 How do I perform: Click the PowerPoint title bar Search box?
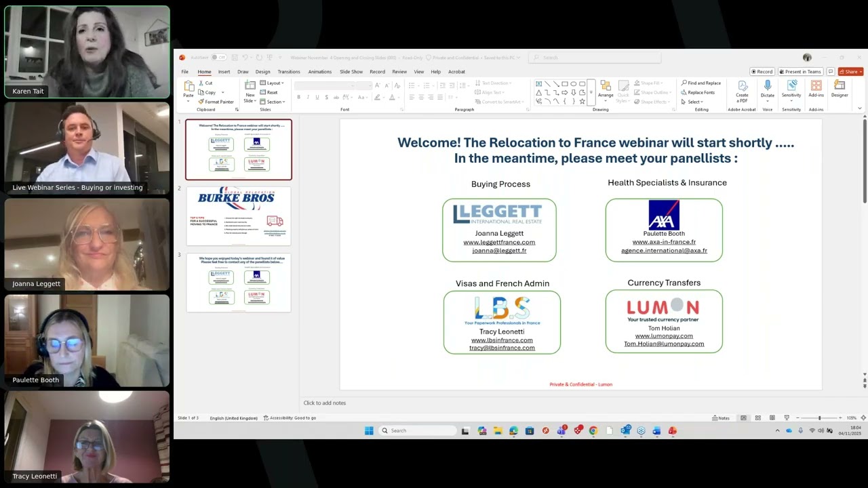click(595, 58)
